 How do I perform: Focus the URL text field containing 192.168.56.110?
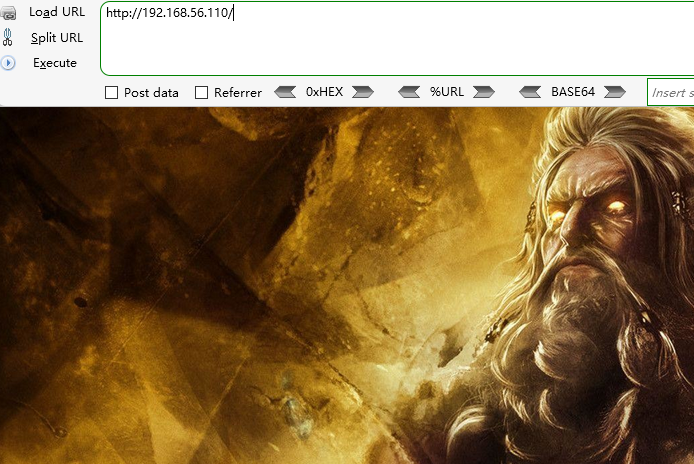(397, 39)
